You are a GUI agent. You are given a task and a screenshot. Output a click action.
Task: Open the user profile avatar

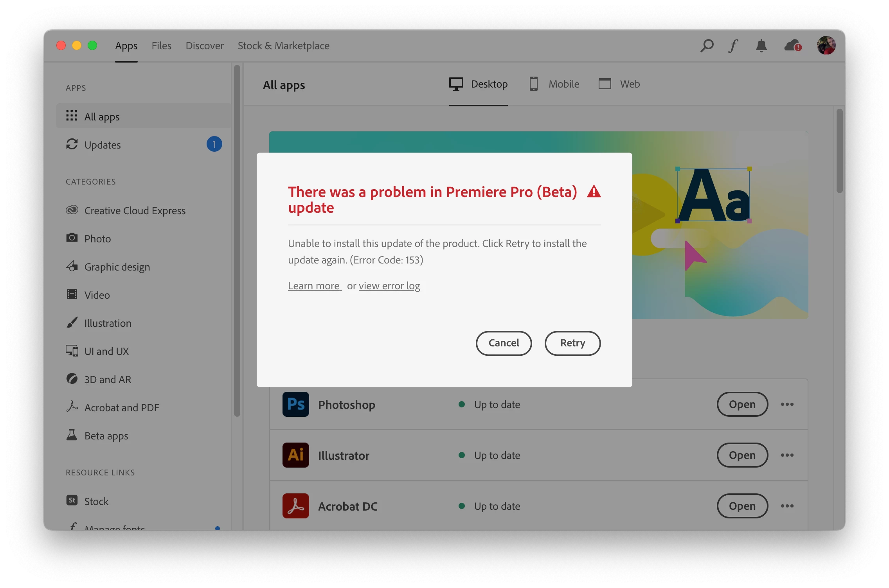pyautogui.click(x=826, y=46)
